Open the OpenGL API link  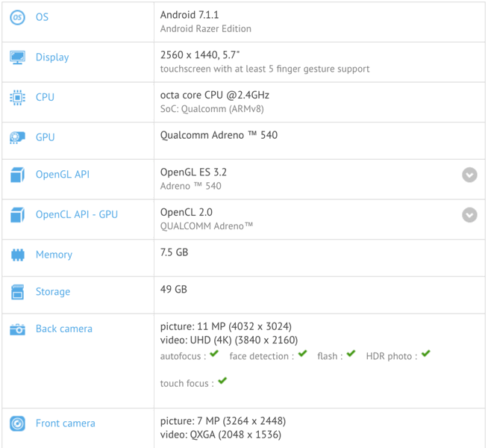(63, 175)
